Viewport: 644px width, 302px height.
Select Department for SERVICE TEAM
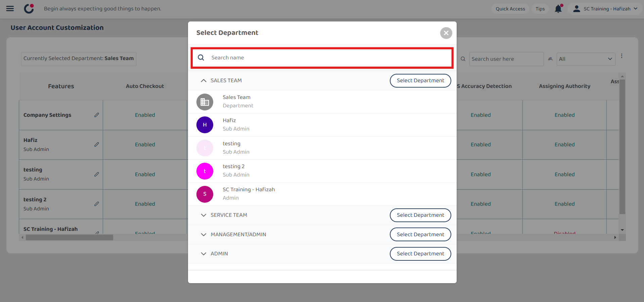(420, 215)
